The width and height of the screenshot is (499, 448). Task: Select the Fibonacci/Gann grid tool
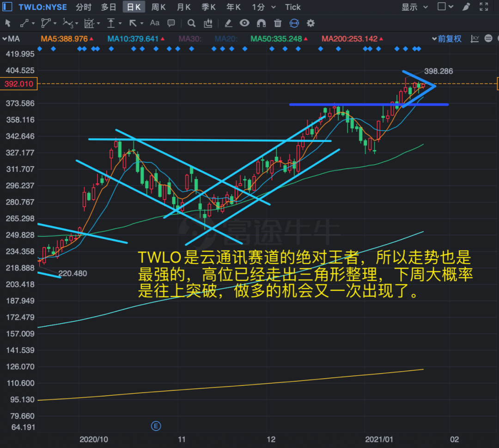89,23
